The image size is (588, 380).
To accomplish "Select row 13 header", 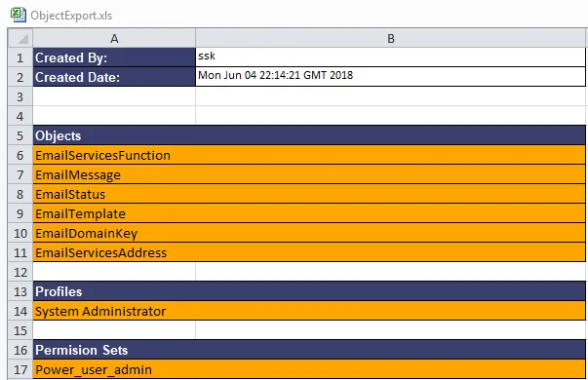I will [x=20, y=291].
